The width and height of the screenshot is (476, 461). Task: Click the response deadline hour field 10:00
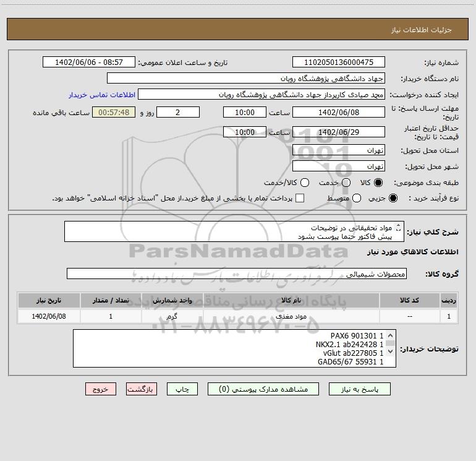click(245, 112)
